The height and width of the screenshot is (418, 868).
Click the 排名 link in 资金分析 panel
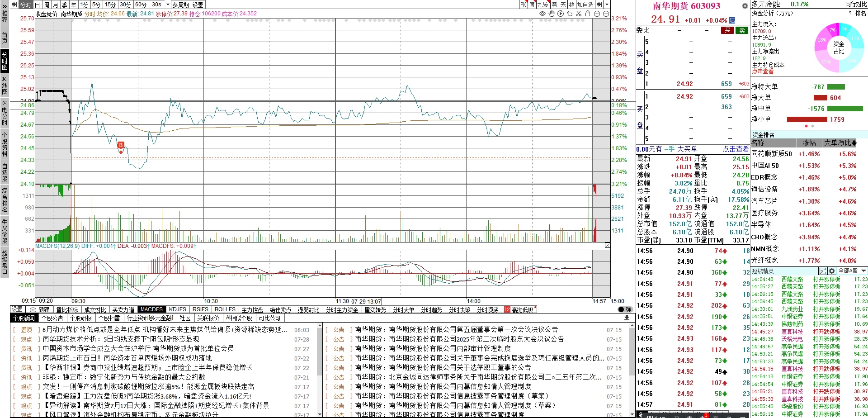[x=861, y=14]
